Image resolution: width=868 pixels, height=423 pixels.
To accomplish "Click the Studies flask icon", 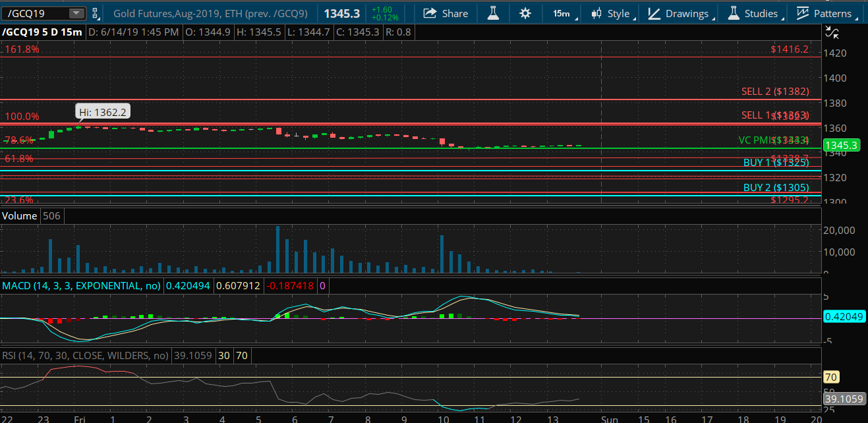I will [x=732, y=13].
